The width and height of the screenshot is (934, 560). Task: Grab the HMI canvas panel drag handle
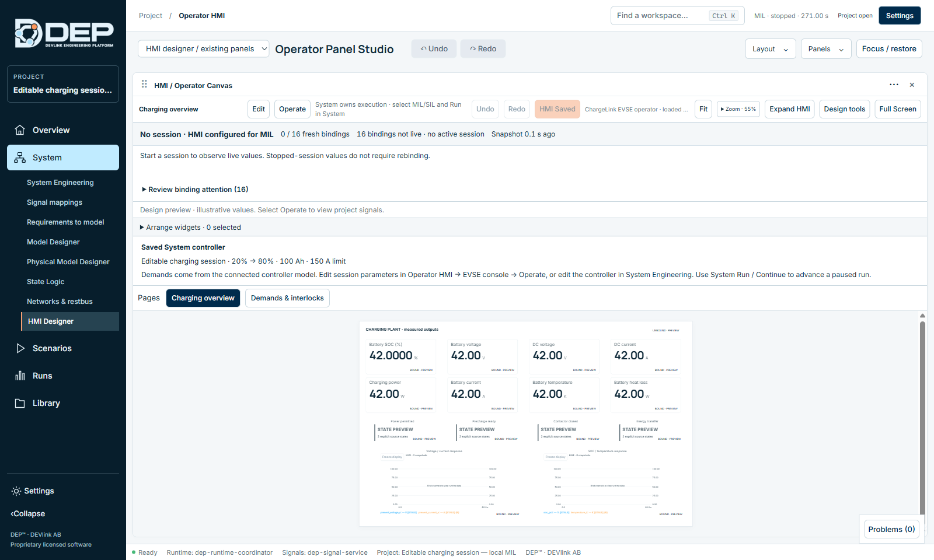[x=144, y=85]
